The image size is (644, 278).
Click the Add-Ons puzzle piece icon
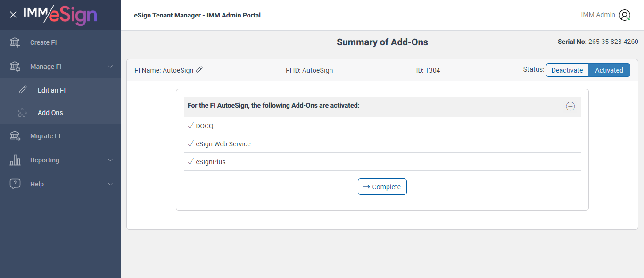[23, 113]
